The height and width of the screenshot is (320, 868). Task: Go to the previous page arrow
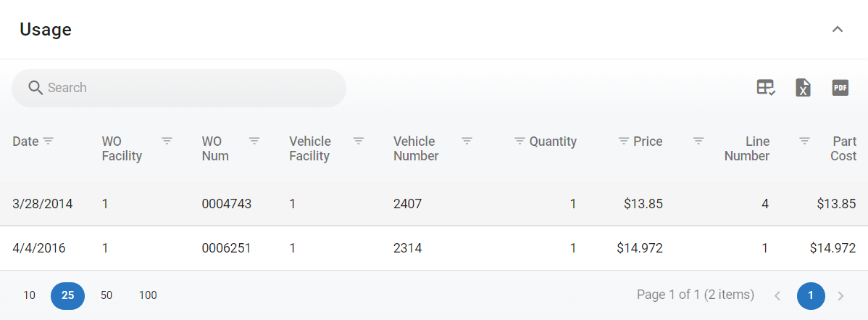[777, 295]
